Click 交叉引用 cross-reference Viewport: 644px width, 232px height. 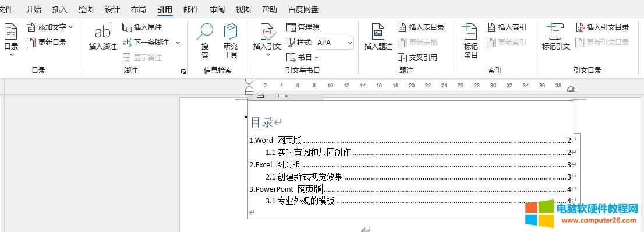coord(417,57)
